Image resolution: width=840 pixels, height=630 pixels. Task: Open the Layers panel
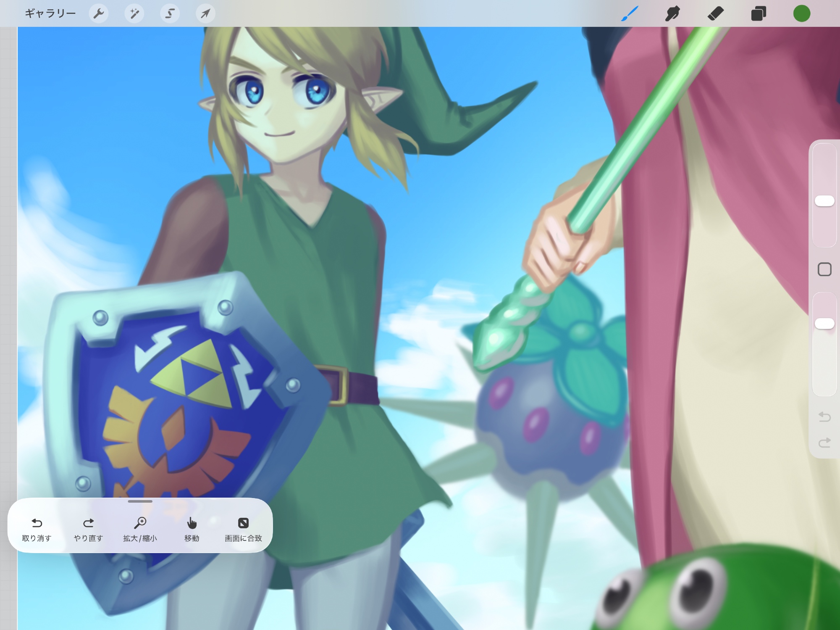click(x=759, y=13)
